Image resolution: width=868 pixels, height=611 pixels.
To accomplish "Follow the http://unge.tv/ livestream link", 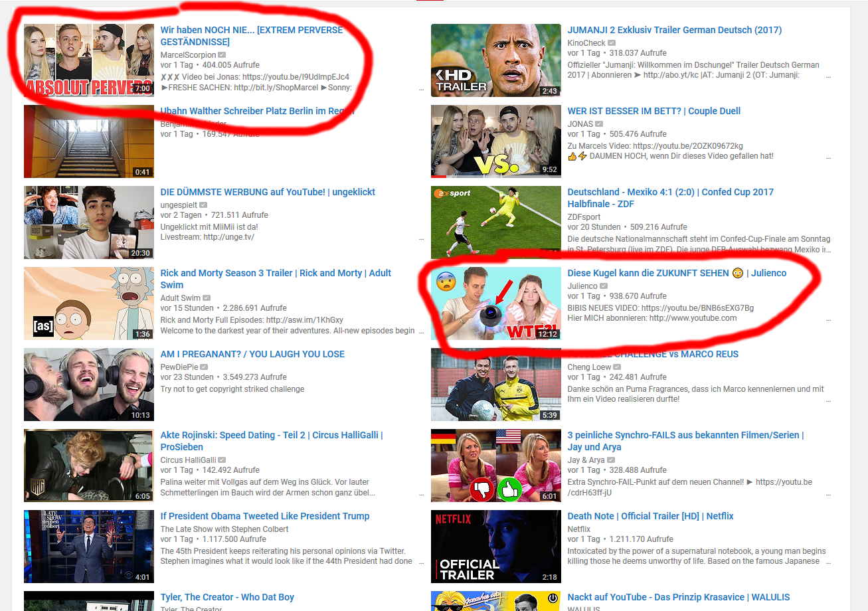I will (x=228, y=237).
